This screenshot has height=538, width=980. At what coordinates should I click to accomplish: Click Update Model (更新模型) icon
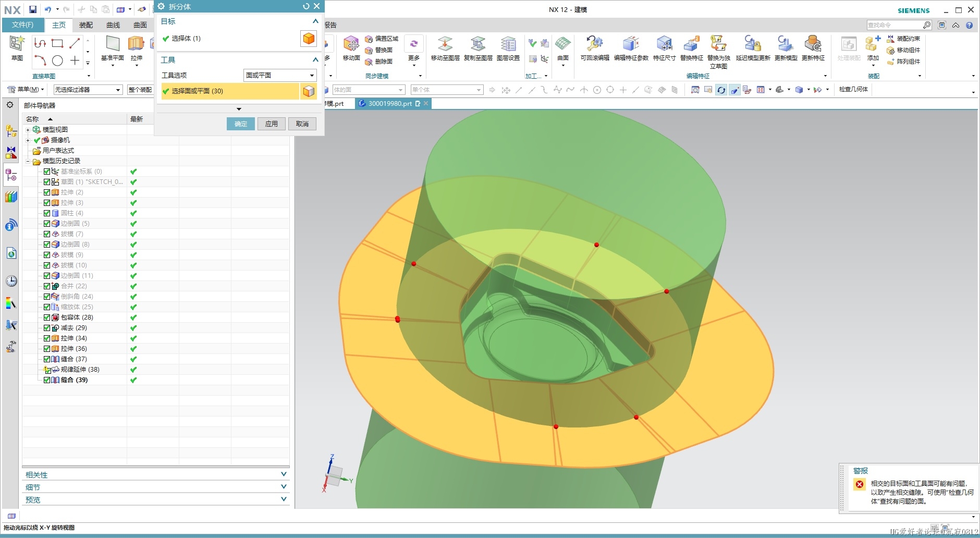(x=786, y=44)
